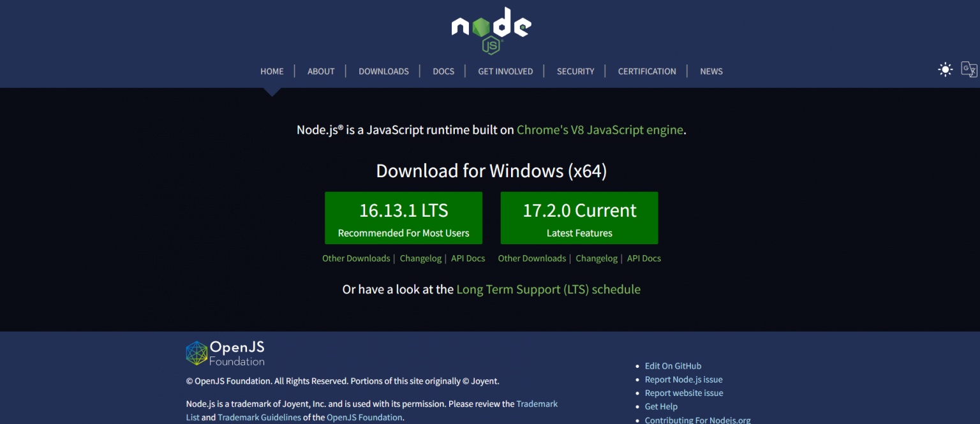Image resolution: width=980 pixels, height=424 pixels.
Task: Open the GET INVOLVED nav item
Action: click(x=505, y=71)
